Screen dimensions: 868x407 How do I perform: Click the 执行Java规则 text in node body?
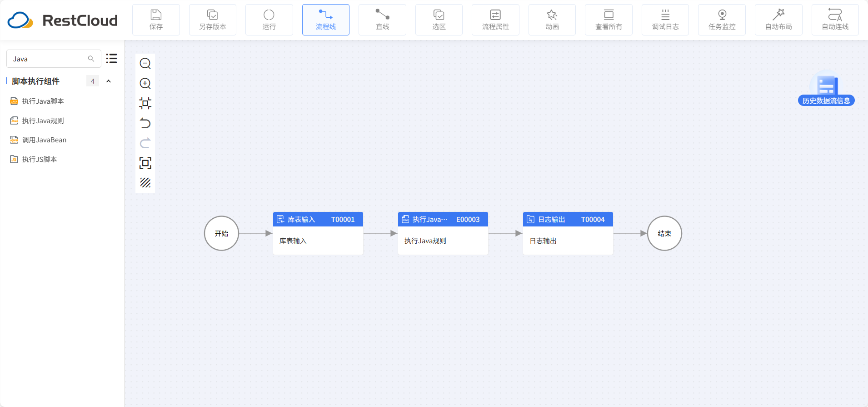425,241
